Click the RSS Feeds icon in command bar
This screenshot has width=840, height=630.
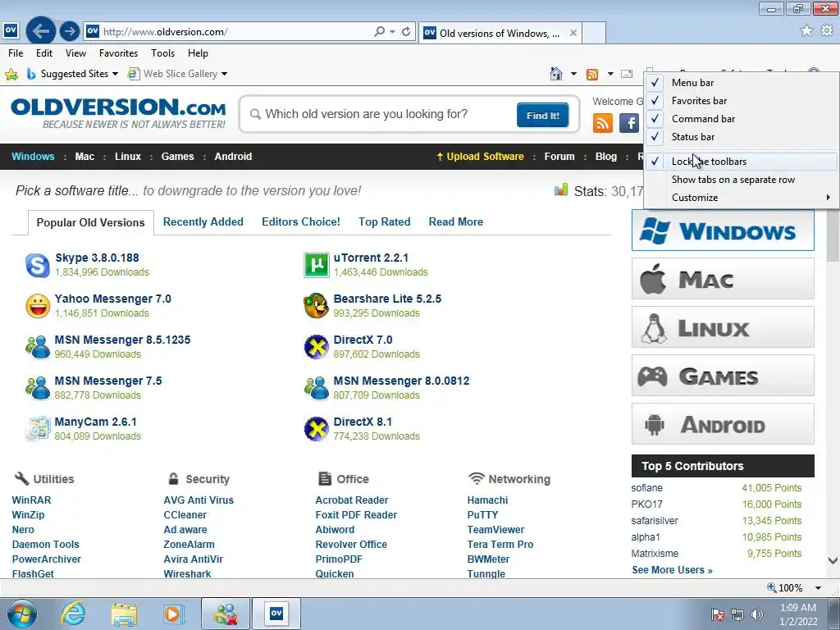click(x=592, y=74)
